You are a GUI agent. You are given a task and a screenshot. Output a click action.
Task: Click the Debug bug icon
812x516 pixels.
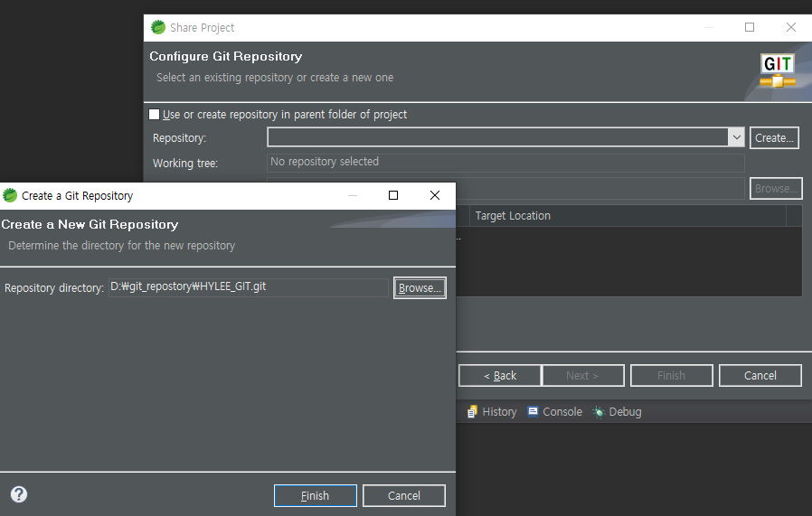599,412
